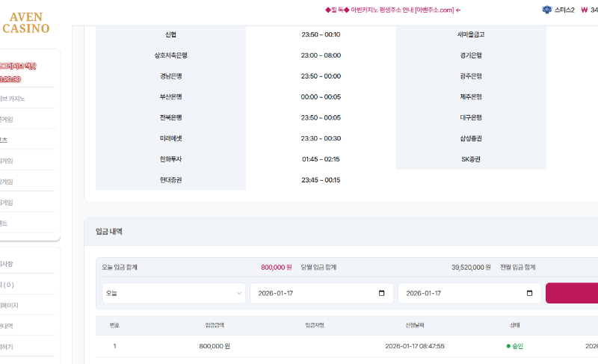The image size is (598, 364).
Task: Click the AVEN CASINO logo
Action: coord(26,22)
